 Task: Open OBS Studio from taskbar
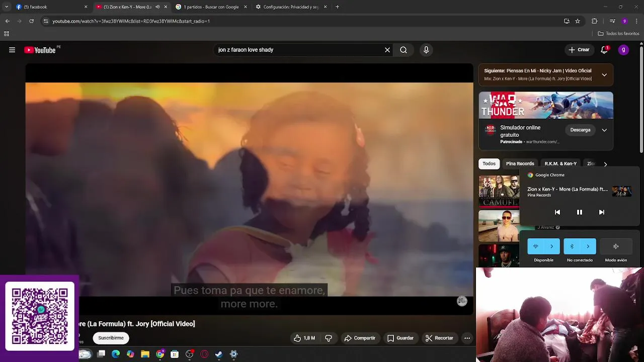(189, 354)
